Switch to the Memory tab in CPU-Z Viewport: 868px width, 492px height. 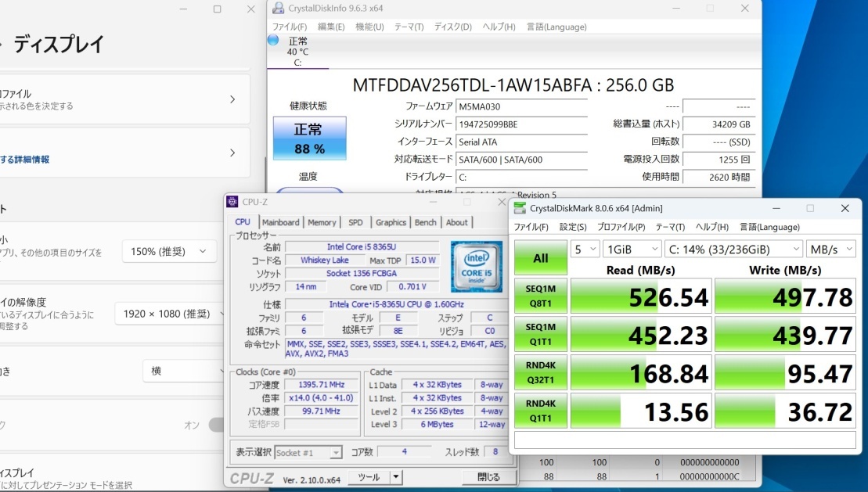coord(322,222)
